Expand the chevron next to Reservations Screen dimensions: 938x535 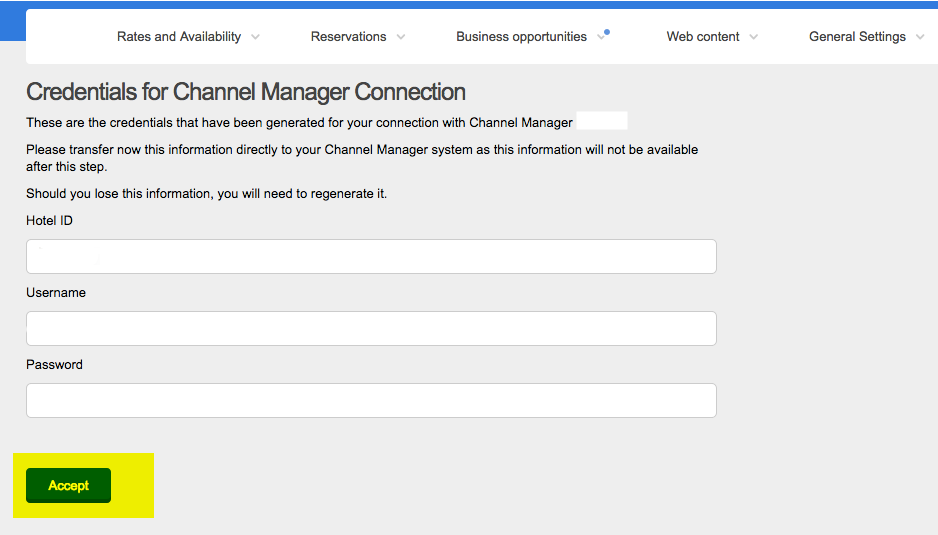click(x=401, y=37)
